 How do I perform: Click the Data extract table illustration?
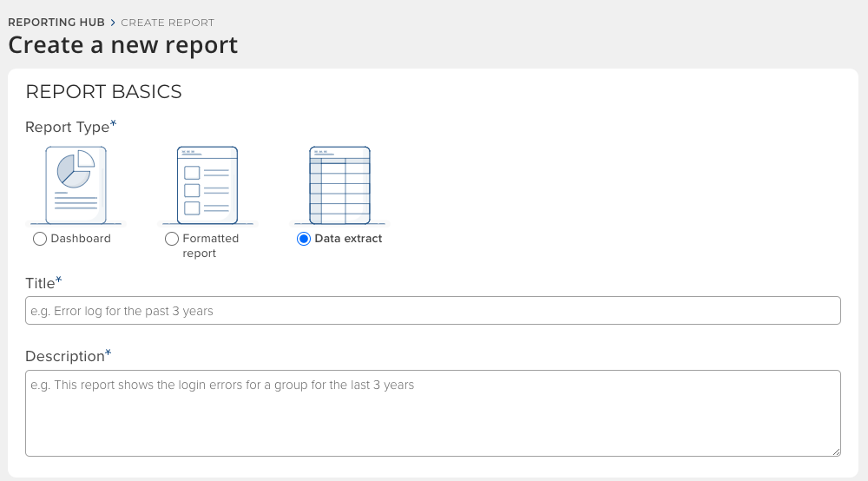point(339,185)
